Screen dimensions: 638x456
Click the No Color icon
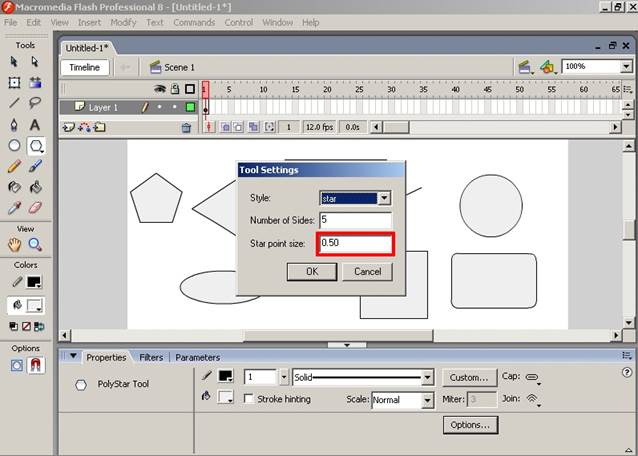pyautogui.click(x=26, y=327)
